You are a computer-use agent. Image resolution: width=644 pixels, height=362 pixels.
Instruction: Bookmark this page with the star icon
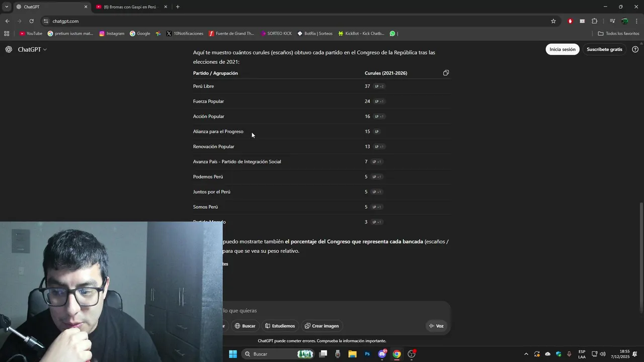point(553,21)
